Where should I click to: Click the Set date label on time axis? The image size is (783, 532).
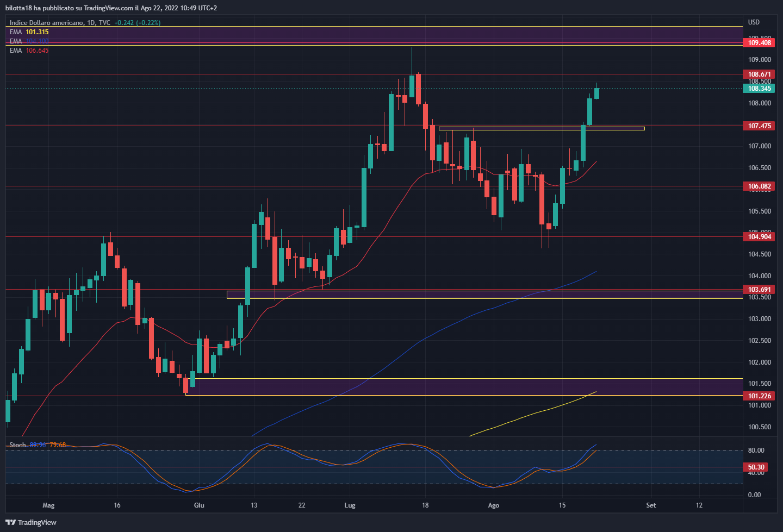651,505
